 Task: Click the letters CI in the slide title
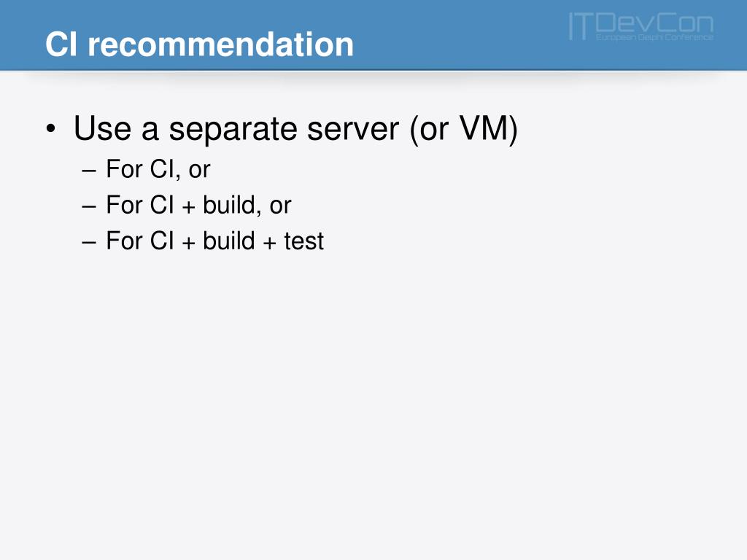(x=61, y=44)
